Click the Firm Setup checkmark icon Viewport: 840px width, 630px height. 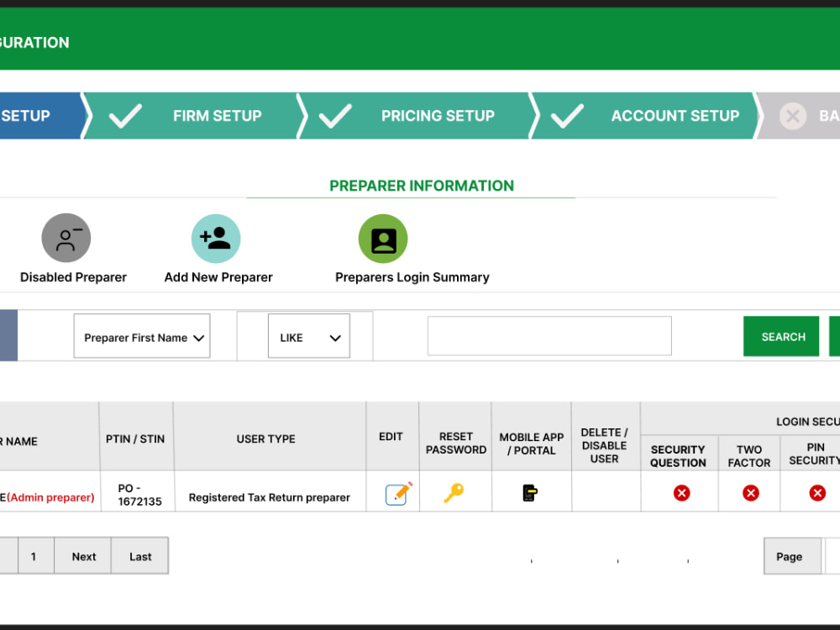[125, 116]
